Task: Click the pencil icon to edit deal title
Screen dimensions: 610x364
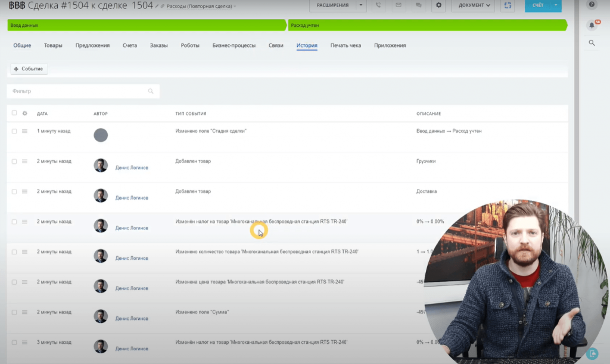Action: [157, 6]
